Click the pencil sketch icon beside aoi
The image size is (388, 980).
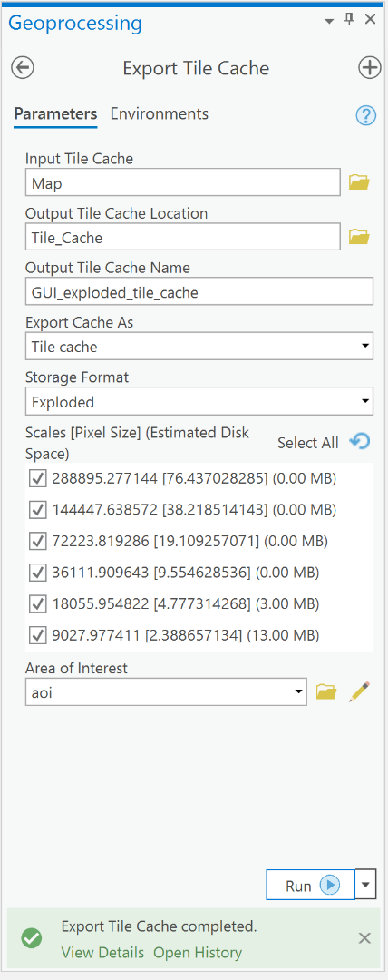tap(360, 691)
